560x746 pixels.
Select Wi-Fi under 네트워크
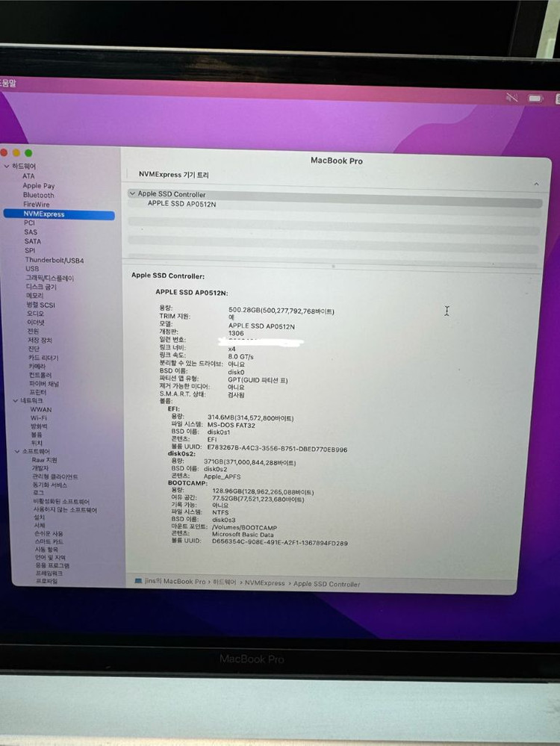point(39,417)
